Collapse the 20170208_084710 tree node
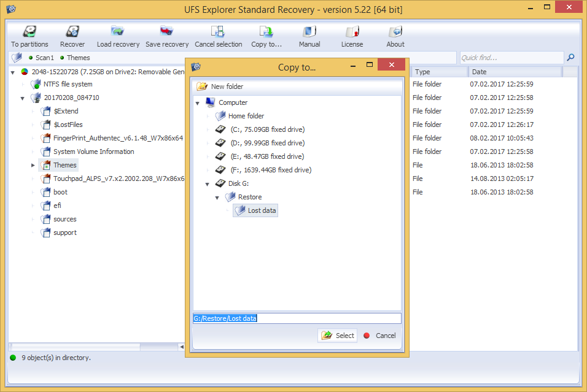The width and height of the screenshot is (587, 392). 23,98
